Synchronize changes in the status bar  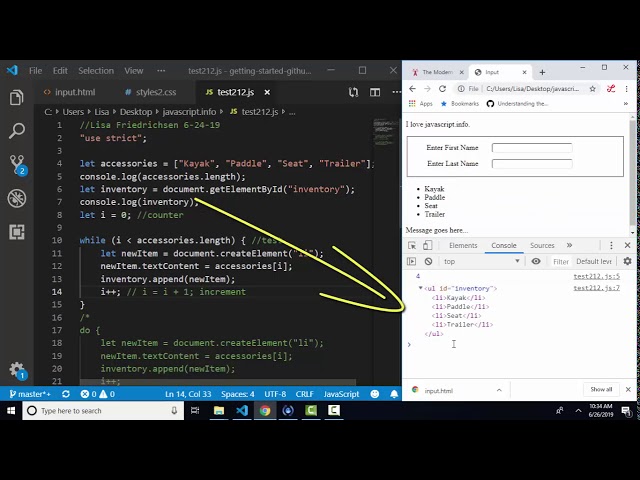(66, 394)
